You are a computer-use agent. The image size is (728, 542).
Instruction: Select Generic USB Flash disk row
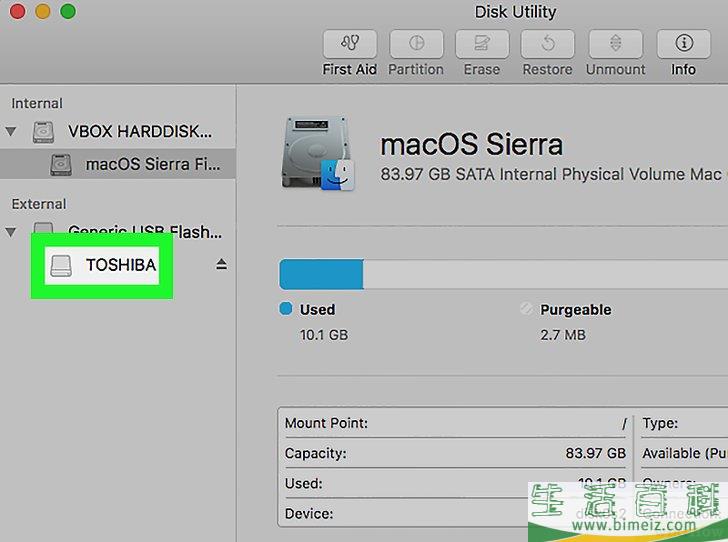118,231
